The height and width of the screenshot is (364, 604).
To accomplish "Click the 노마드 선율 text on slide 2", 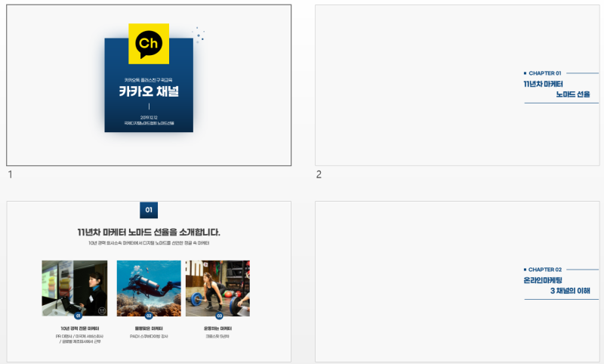I will 573,94.
